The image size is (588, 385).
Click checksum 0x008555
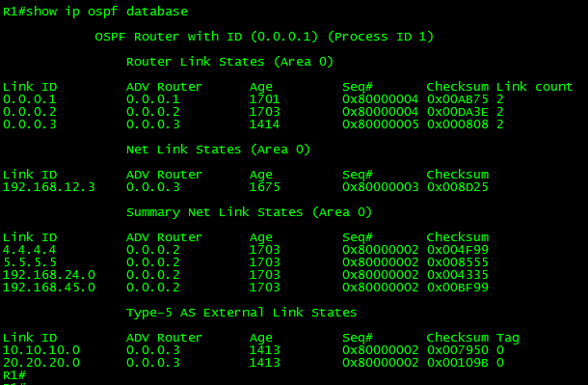coord(458,262)
